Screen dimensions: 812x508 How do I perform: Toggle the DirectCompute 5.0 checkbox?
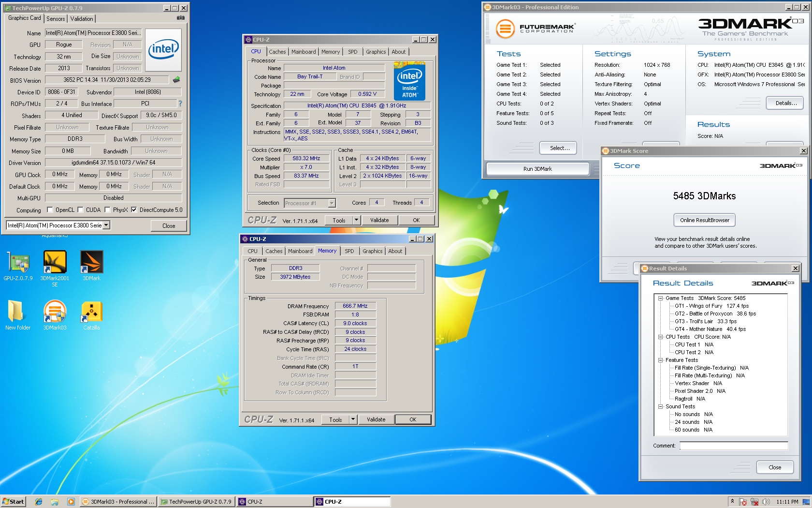(x=134, y=210)
